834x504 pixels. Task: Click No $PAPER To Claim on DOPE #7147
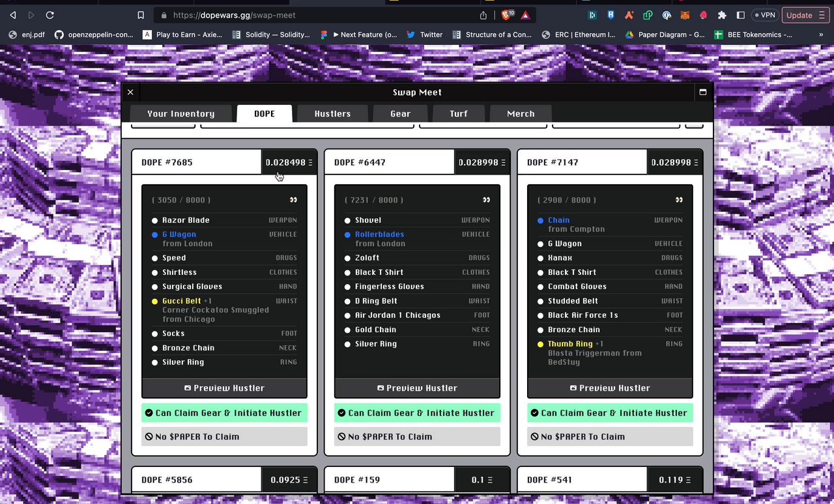(x=610, y=436)
